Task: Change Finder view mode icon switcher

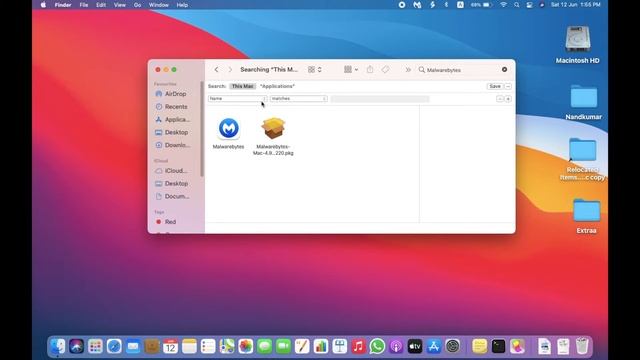Action: [315, 70]
